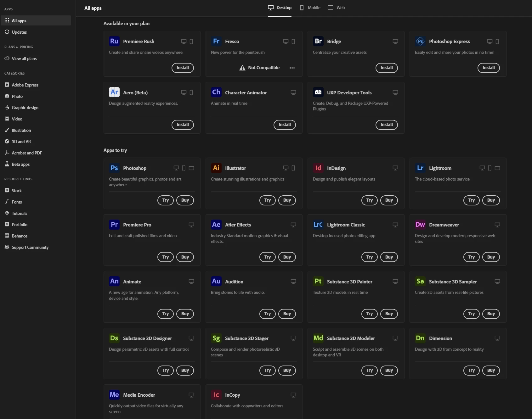Image resolution: width=532 pixels, height=419 pixels.
Task: Install Character Animator
Action: [x=285, y=125]
